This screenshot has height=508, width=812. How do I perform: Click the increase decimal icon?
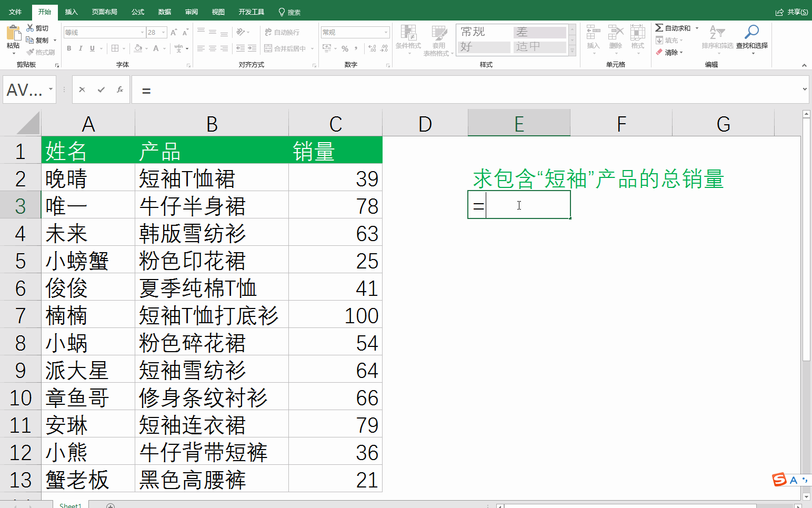pos(372,48)
